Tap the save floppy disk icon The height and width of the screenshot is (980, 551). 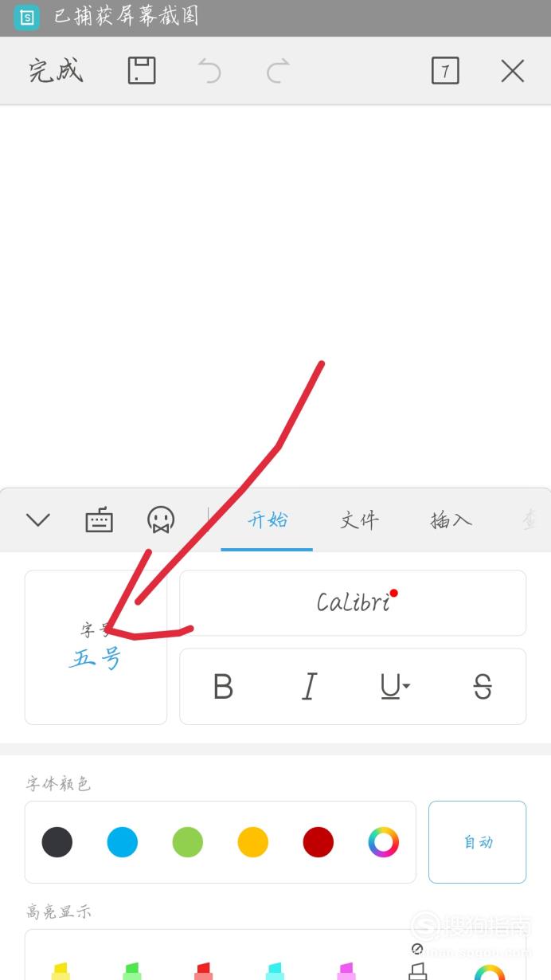[x=142, y=71]
